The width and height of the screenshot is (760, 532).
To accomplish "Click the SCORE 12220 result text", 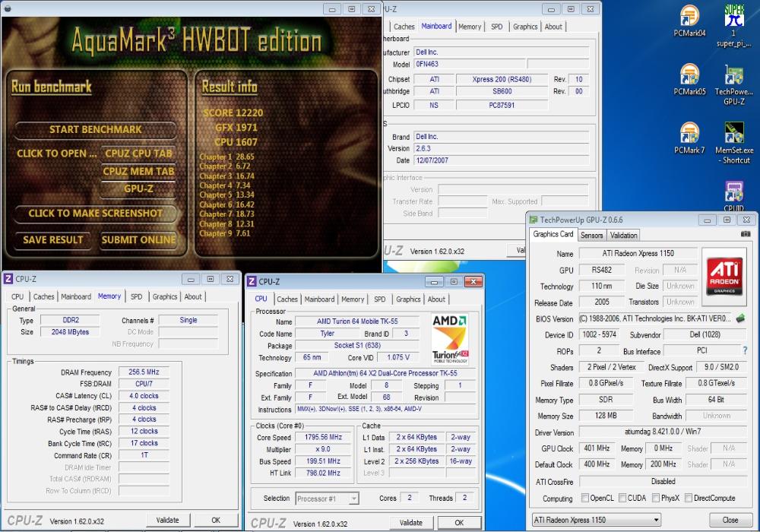I will click(233, 113).
